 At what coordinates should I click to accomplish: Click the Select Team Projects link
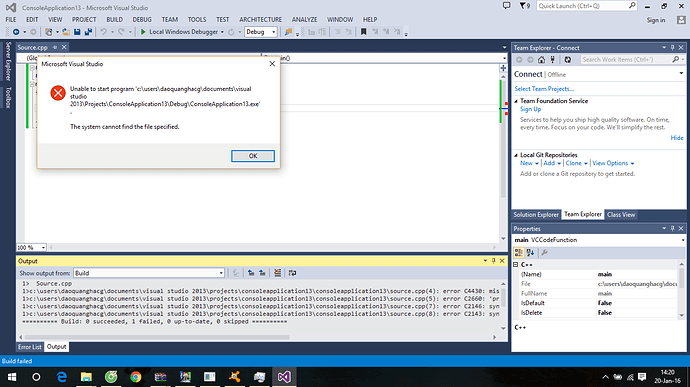point(544,88)
